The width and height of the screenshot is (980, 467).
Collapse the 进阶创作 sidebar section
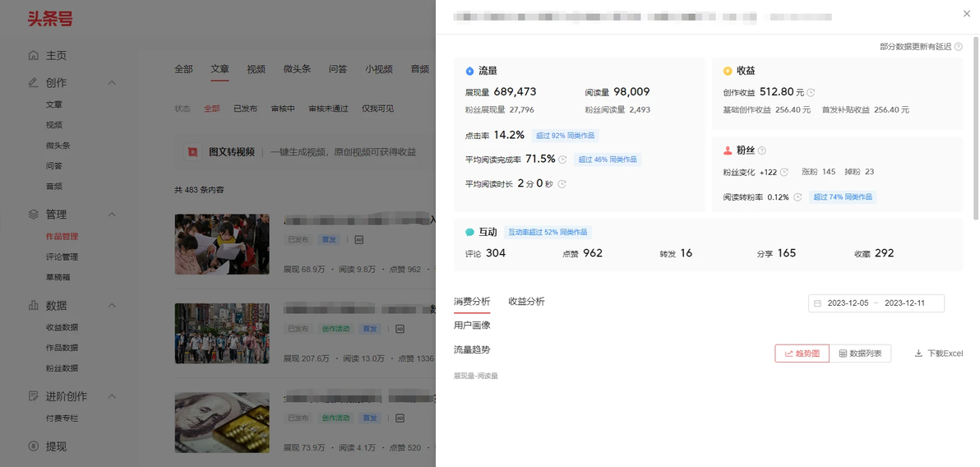(112, 396)
